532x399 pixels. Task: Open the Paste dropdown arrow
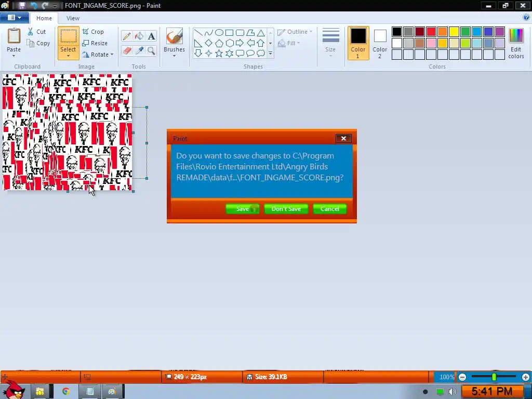pyautogui.click(x=14, y=56)
